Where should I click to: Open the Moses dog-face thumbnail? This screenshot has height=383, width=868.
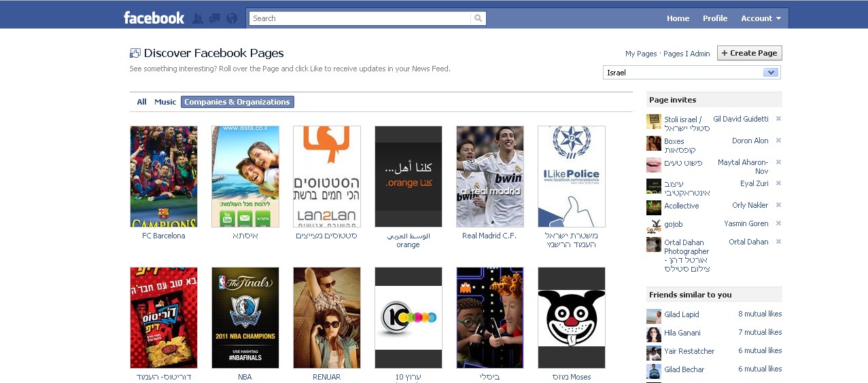(572, 318)
